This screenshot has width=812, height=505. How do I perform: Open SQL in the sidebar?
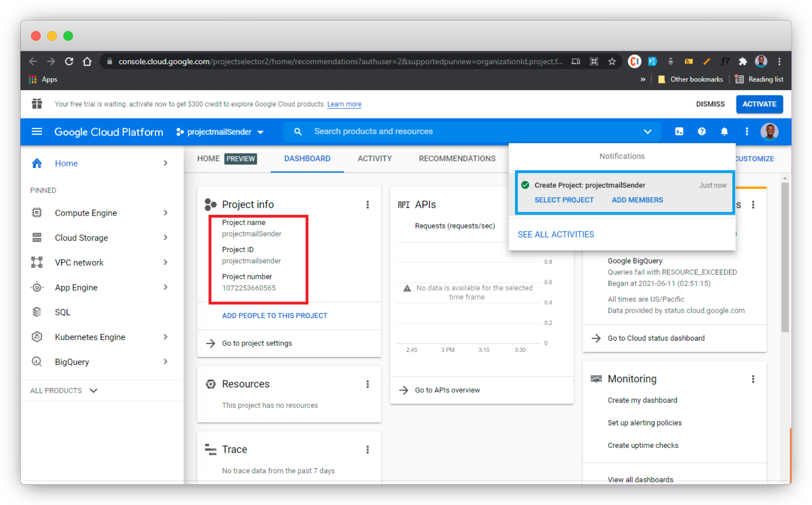pyautogui.click(x=62, y=312)
